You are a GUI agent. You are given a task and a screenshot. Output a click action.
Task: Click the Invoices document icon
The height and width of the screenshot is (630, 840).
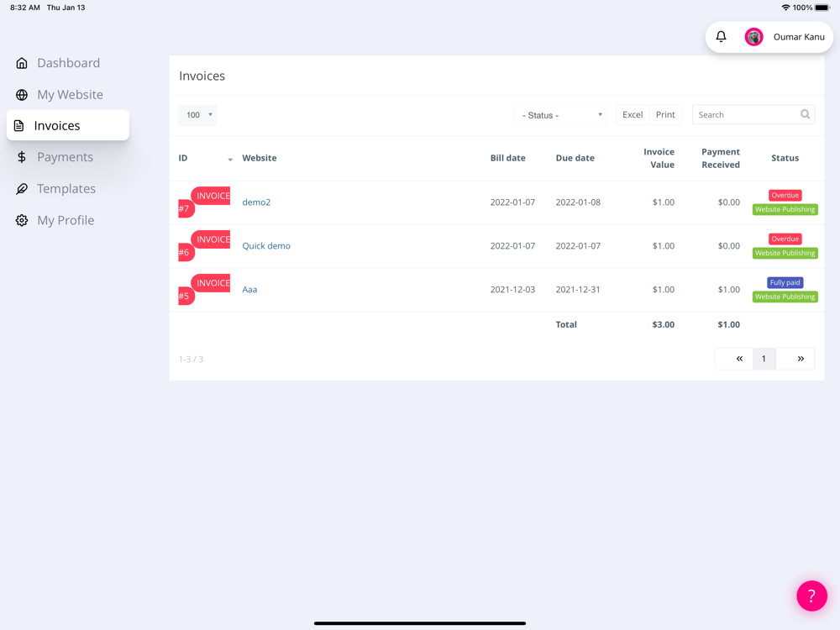coord(18,126)
